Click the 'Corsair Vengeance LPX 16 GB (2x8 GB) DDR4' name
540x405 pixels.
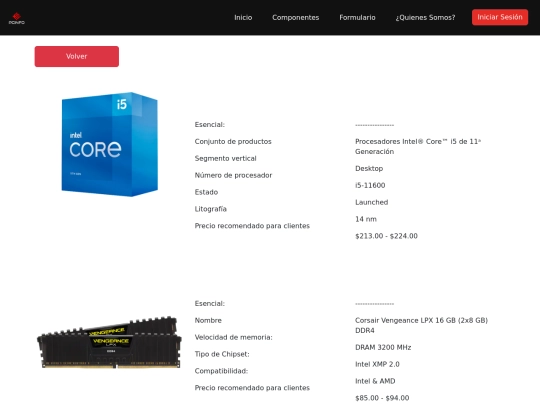pyautogui.click(x=421, y=325)
